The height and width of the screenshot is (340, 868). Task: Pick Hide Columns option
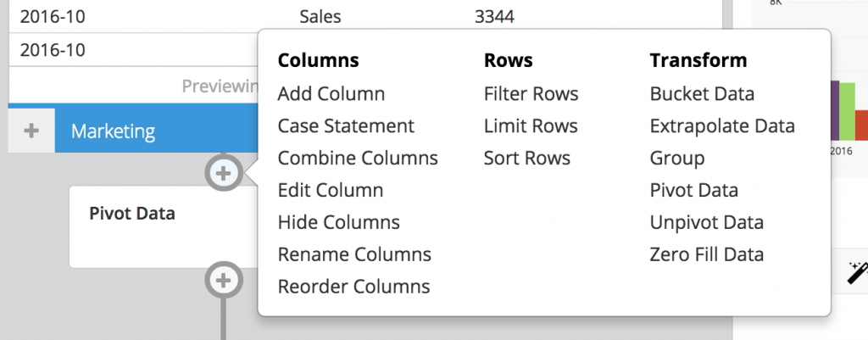(x=339, y=222)
